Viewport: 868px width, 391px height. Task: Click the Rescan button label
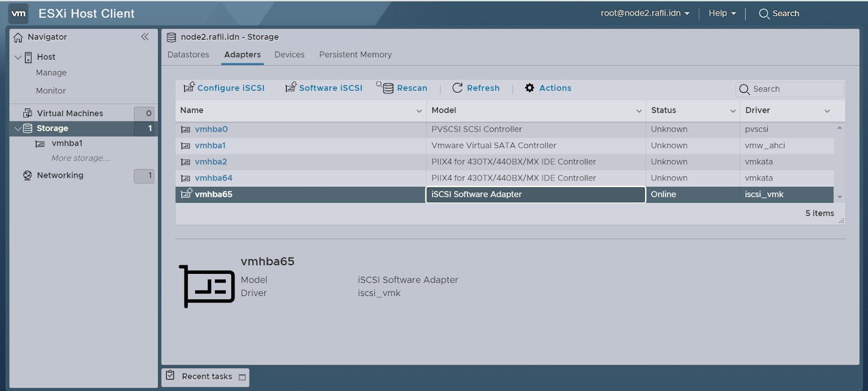(412, 88)
